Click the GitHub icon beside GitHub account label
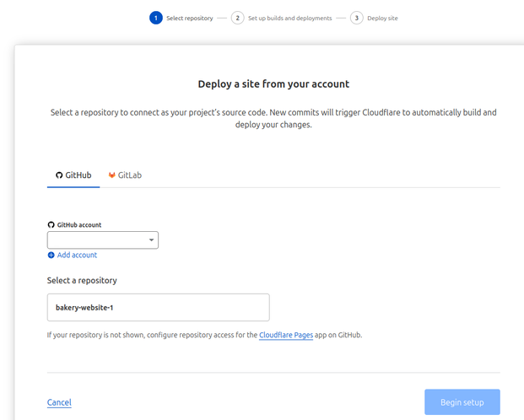 (x=51, y=225)
